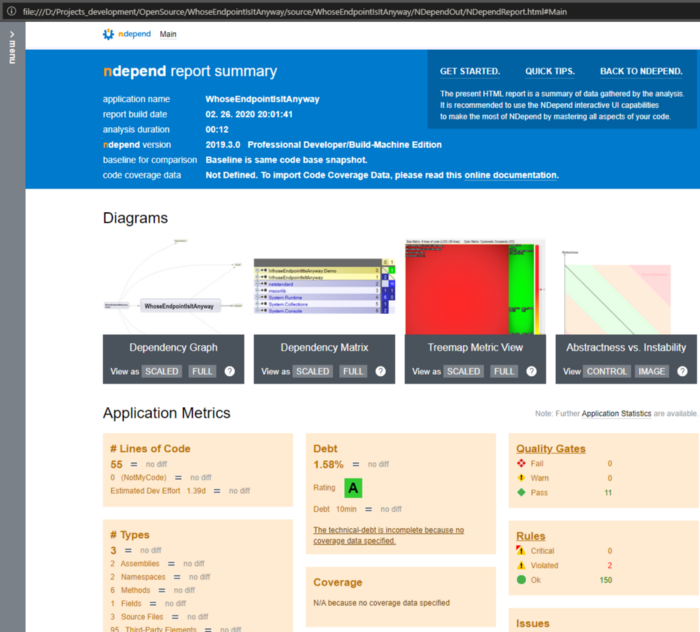
Task: Click the NDepend gear logo icon
Action: 108,34
